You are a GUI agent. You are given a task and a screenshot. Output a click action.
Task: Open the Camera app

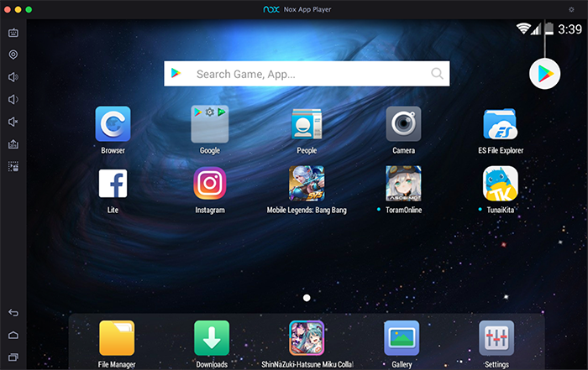[x=403, y=124]
